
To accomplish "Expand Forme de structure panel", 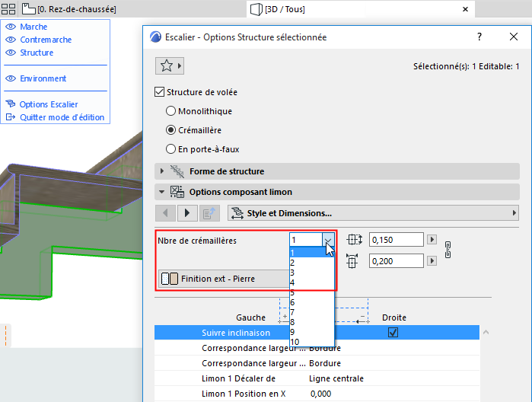I will pos(162,171).
